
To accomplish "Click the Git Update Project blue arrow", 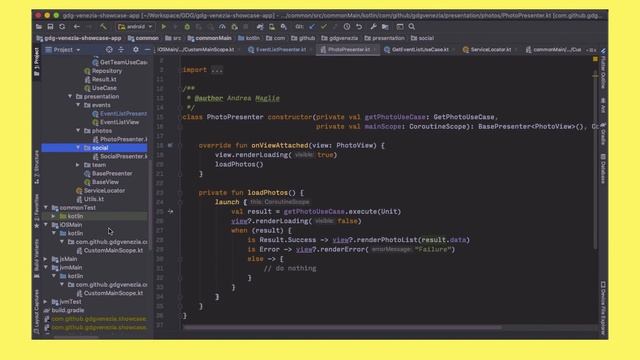I will [312, 27].
